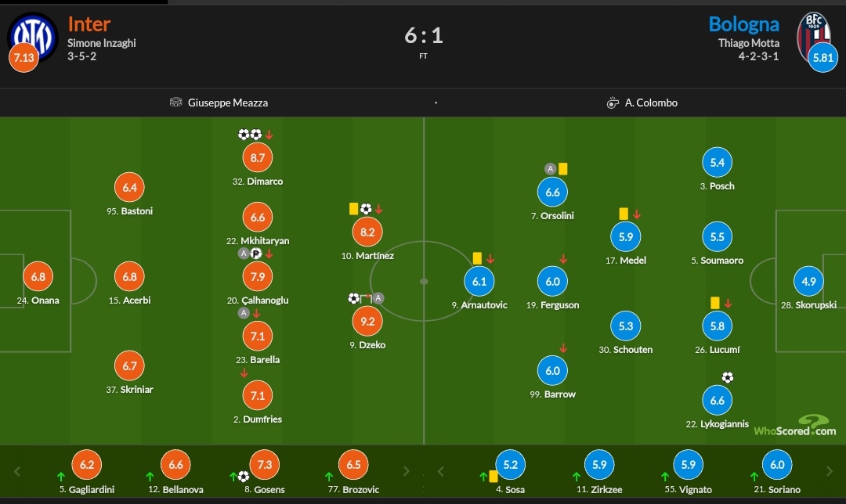Click the yellow card icon above Martínez
This screenshot has width=846, height=504.
point(353,209)
